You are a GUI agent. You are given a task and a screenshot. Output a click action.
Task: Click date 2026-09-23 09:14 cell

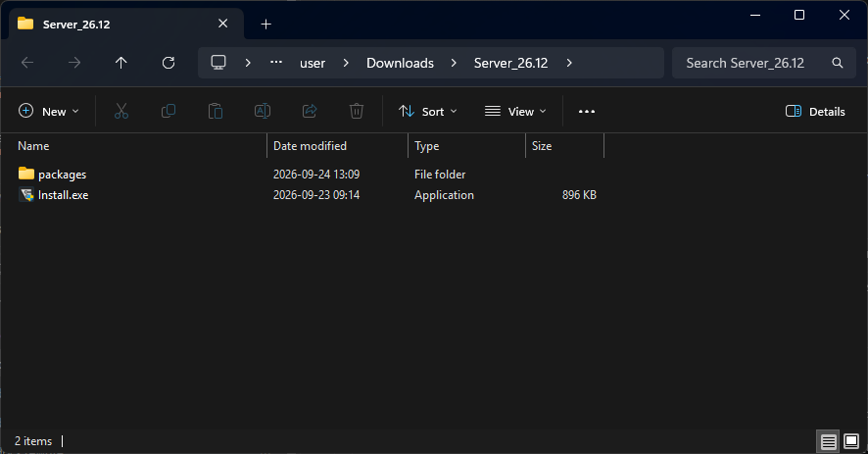316,195
